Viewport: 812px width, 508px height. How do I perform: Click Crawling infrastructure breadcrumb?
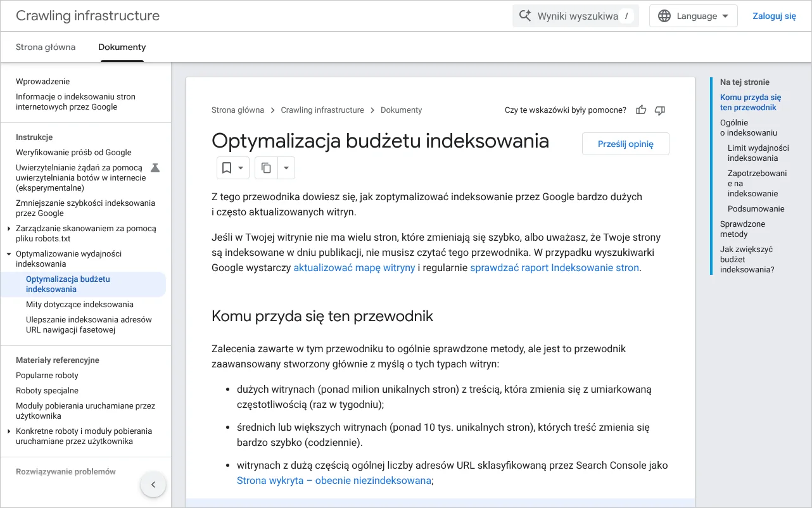(x=322, y=110)
